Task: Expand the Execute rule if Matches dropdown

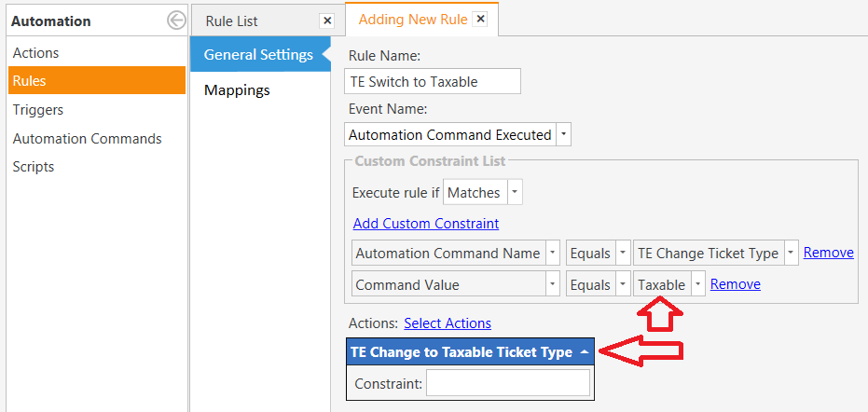Action: 515,193
